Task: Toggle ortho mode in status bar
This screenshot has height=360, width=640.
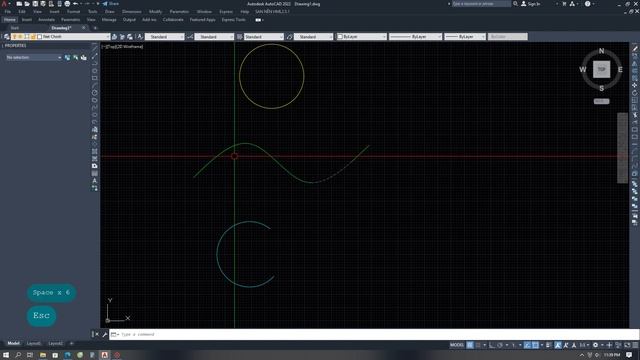Action: coord(492,345)
